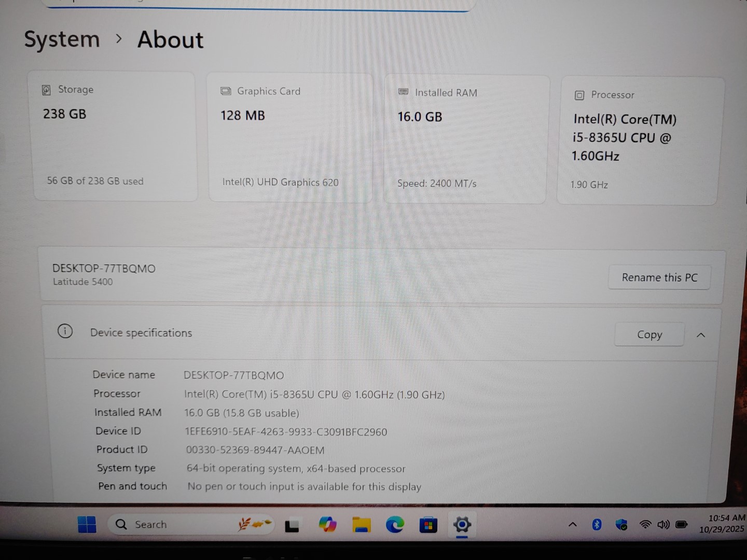Click the Rename this PC button
The width and height of the screenshot is (747, 560).
coord(659,277)
